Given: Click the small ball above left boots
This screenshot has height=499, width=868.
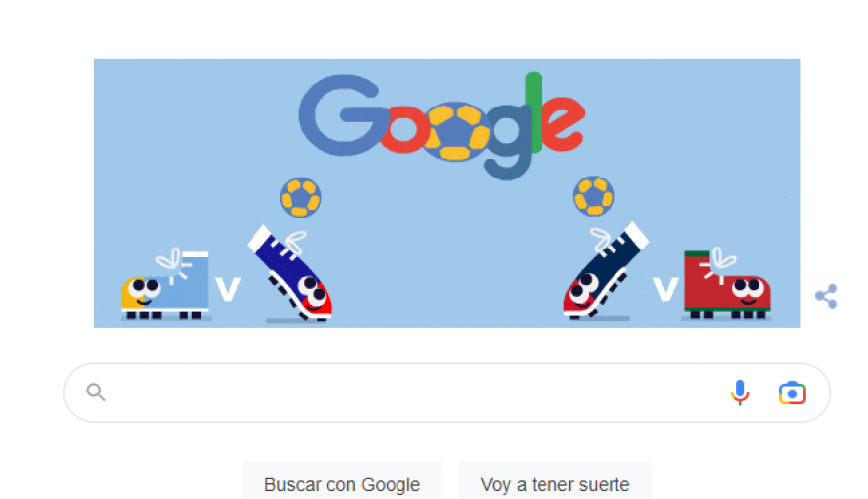Looking at the screenshot, I should (300, 197).
